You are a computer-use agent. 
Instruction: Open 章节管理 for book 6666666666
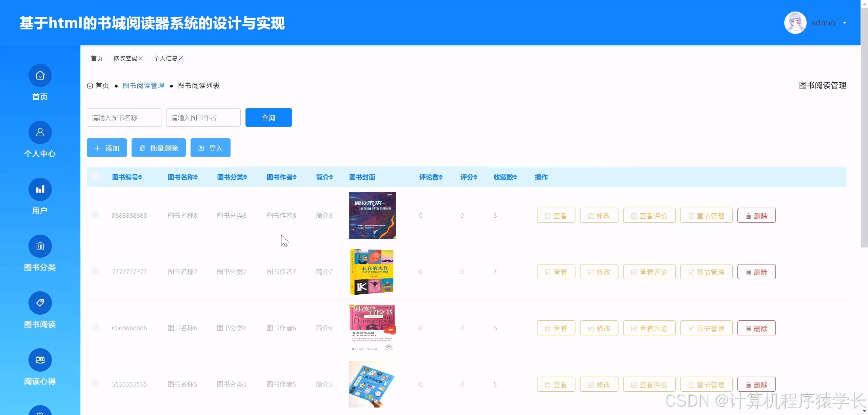pyautogui.click(x=706, y=328)
